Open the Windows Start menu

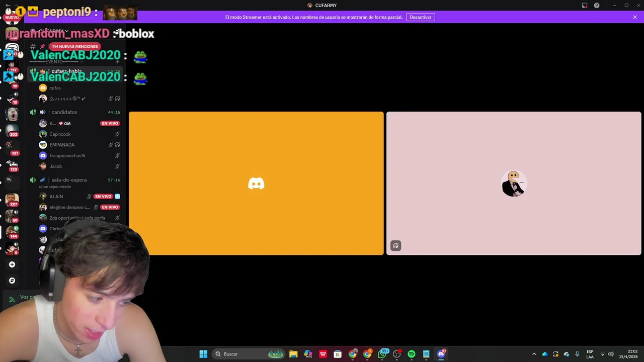203,354
